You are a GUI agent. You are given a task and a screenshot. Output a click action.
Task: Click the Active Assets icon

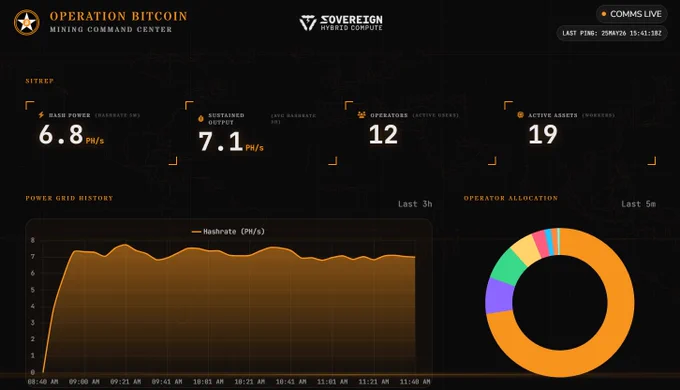click(x=520, y=115)
